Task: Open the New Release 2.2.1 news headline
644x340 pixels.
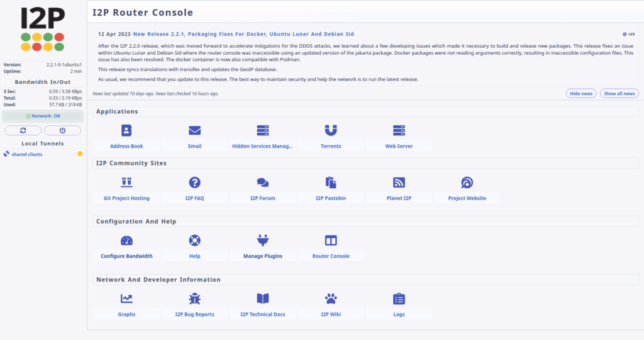Action: click(x=243, y=34)
